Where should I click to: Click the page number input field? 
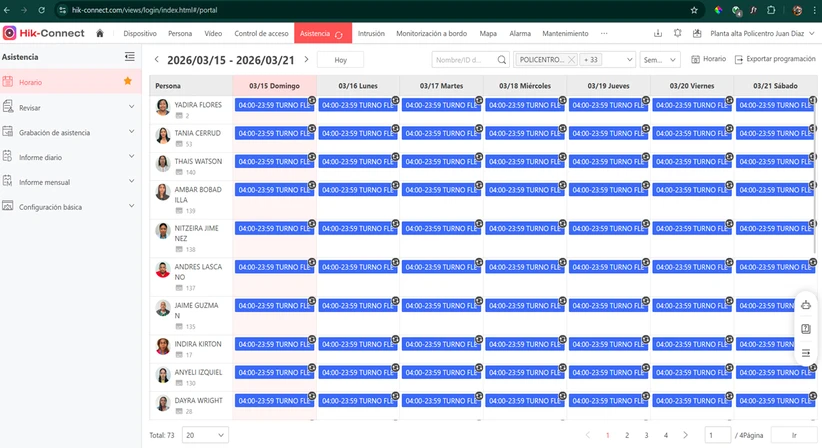coord(717,435)
